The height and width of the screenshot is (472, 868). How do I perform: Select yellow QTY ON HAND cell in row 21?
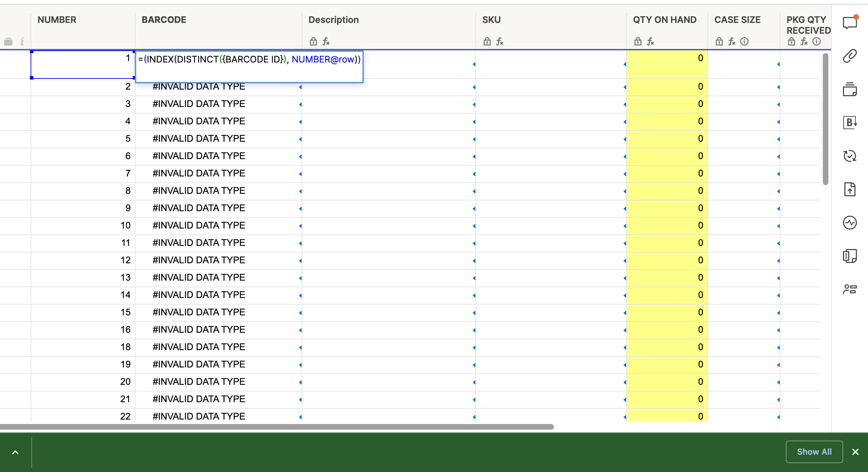pos(667,399)
